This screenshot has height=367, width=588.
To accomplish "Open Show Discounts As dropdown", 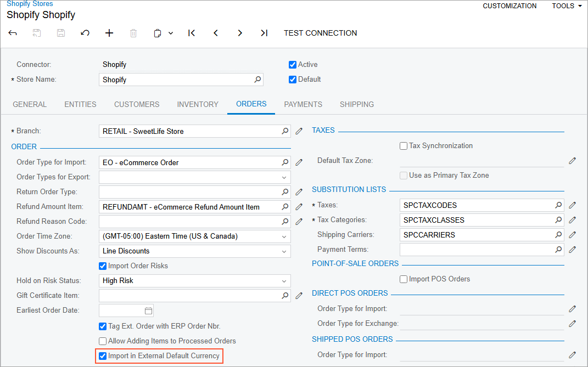I will coord(284,251).
